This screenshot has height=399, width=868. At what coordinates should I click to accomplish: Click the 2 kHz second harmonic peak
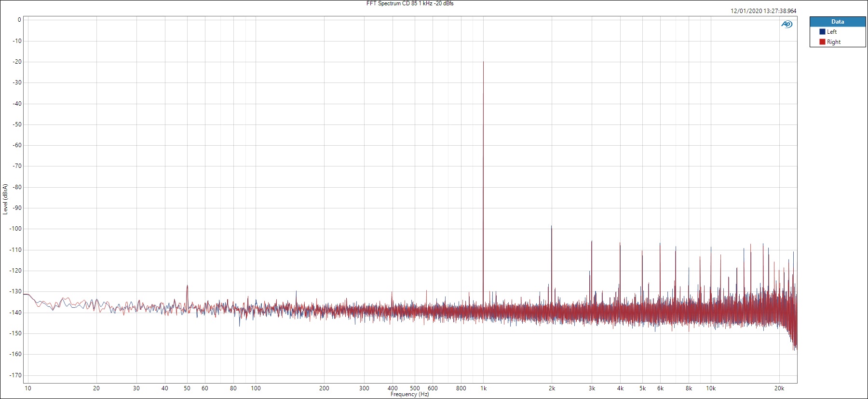point(551,226)
